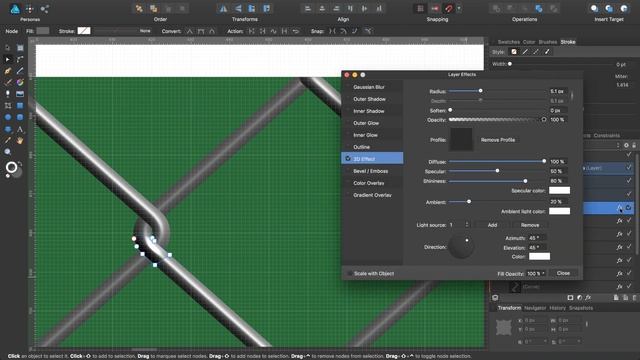Click Add light source button
Image resolution: width=640 pixels, height=360 pixels.
click(x=492, y=225)
